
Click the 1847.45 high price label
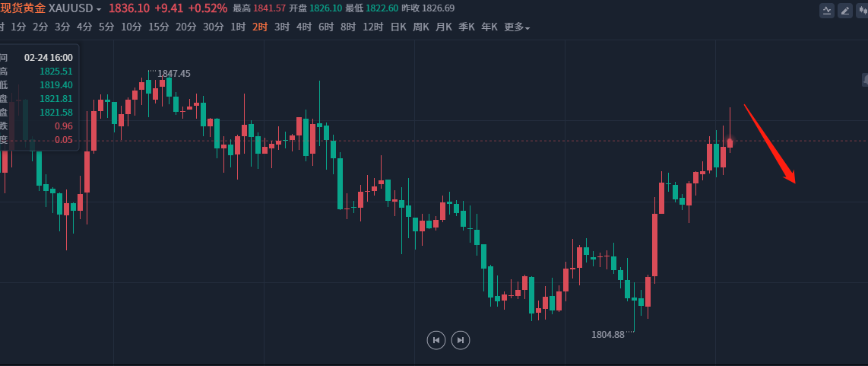click(x=174, y=73)
